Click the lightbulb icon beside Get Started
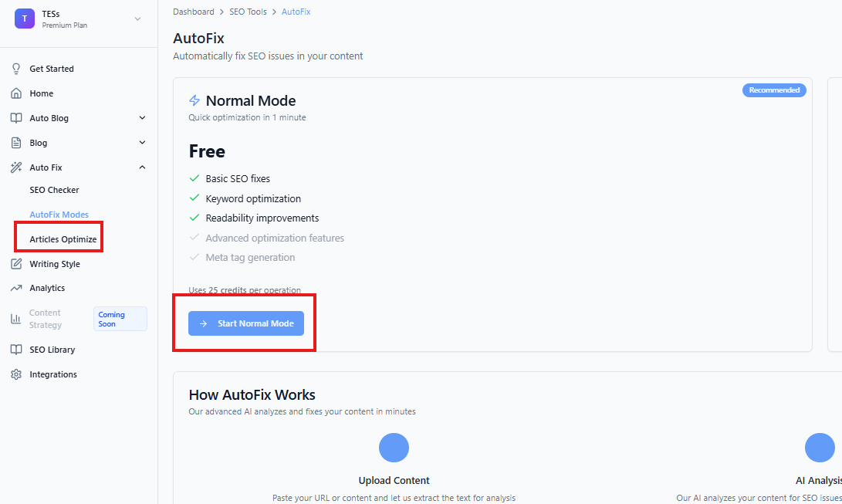 [x=16, y=69]
